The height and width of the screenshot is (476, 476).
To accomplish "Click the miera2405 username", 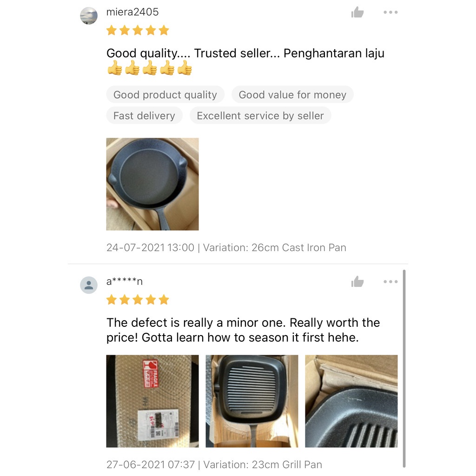I will coord(132,12).
